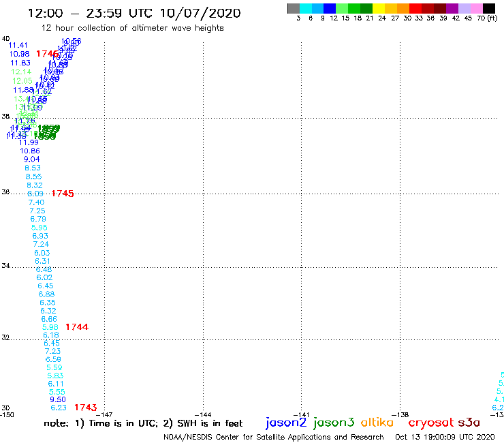Screen dimensions: 504x443
Task: Click the bright red swatch in the color scale
Action: (415, 8)
